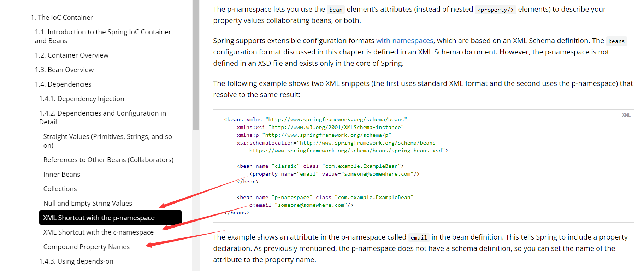Open "1.4.2. Dependencies and Configuration in Detail"
This screenshot has height=271, width=644.
102,117
